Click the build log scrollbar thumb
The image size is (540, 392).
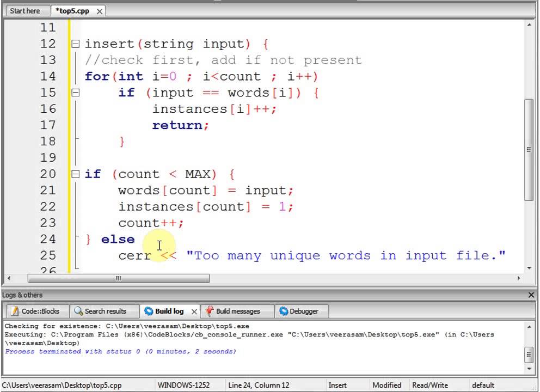point(529,355)
